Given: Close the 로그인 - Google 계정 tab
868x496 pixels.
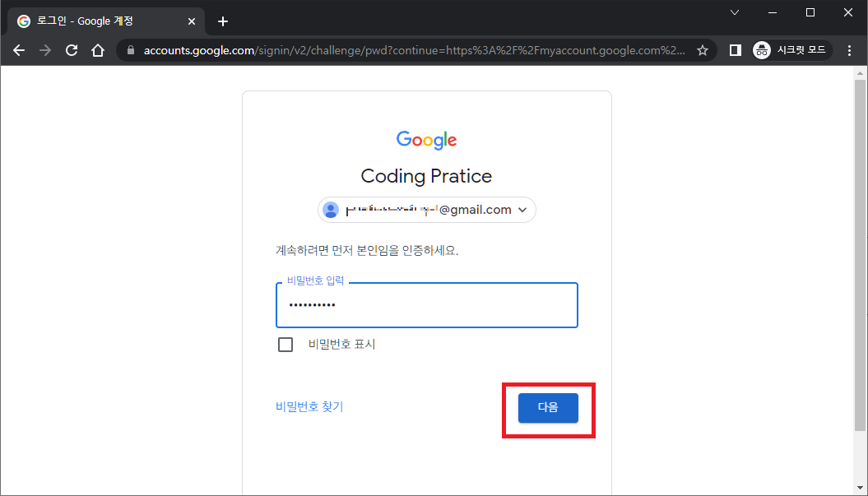Looking at the screenshot, I should [192, 21].
